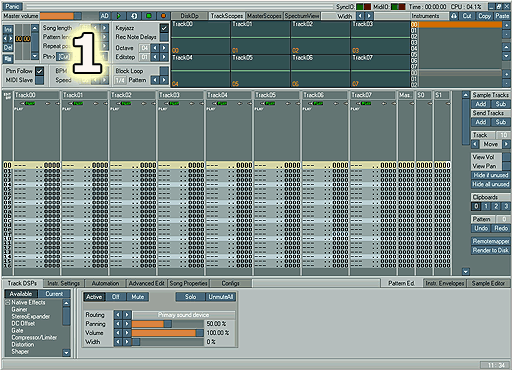Toggle the View Vol checkbox
The width and height of the screenshot is (512, 370).
[506, 157]
